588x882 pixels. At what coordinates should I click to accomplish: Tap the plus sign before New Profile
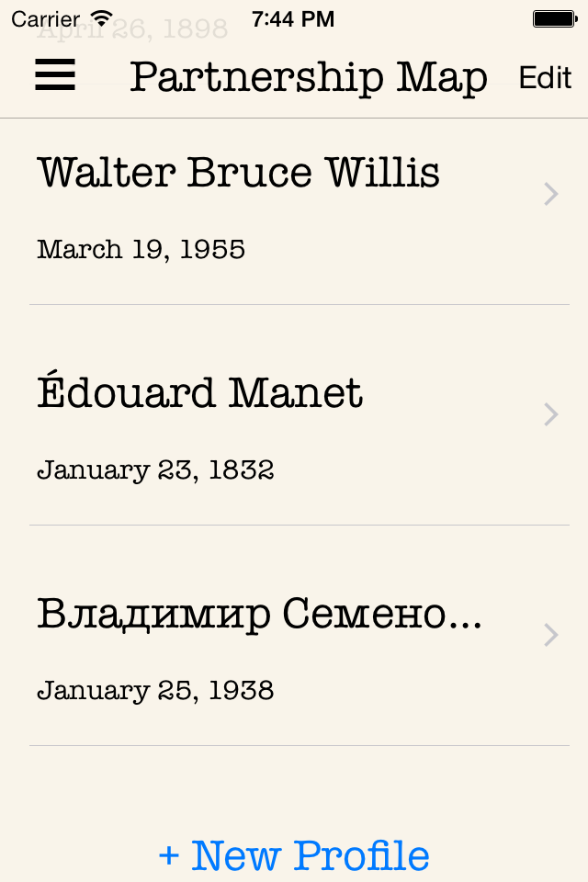tap(169, 856)
